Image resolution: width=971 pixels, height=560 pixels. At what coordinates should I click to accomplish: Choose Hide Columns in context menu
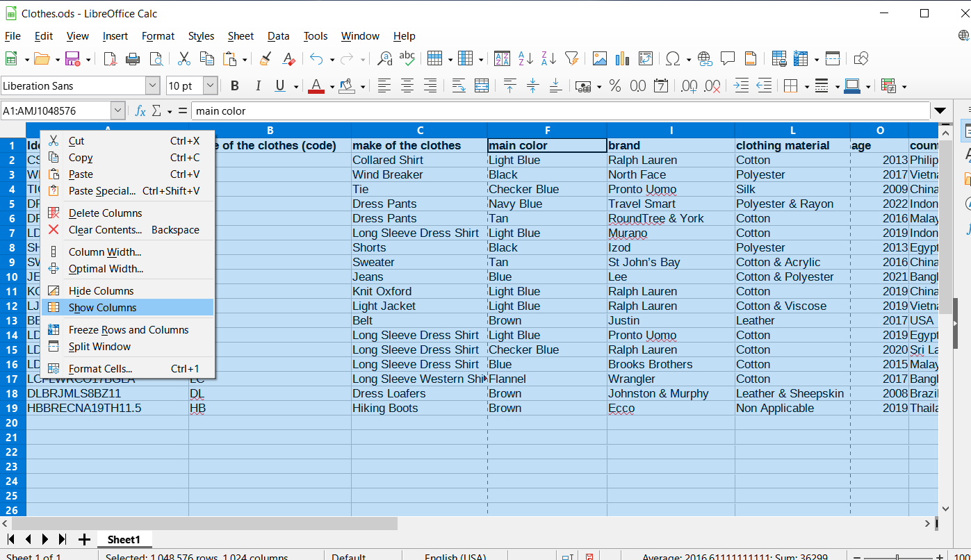128,291
